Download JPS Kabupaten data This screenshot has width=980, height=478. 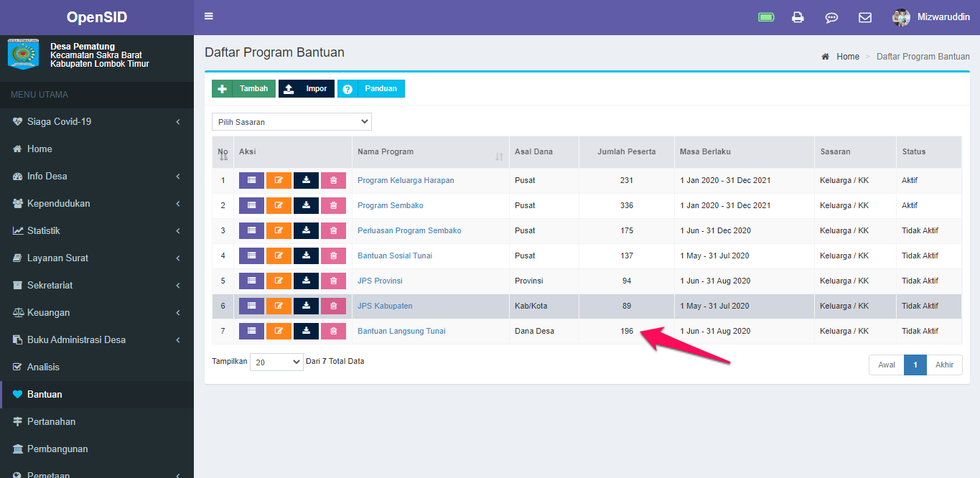click(x=306, y=306)
